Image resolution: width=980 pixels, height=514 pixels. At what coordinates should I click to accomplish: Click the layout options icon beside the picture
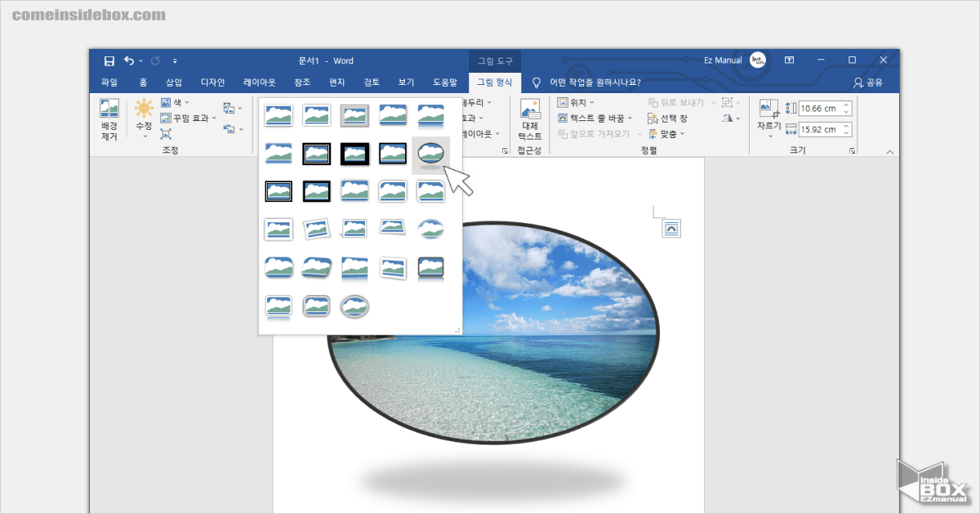pyautogui.click(x=670, y=229)
